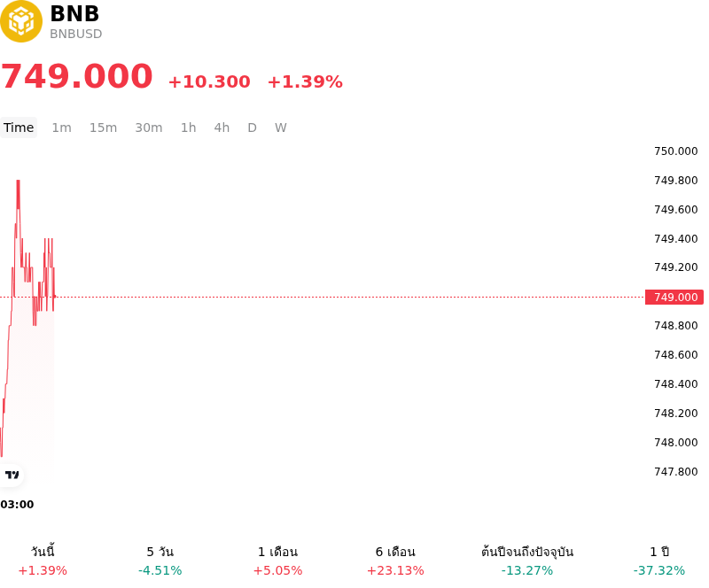Select the 1 ปี -37.32% range
Screen dimensions: 709x588
[x=659, y=561]
